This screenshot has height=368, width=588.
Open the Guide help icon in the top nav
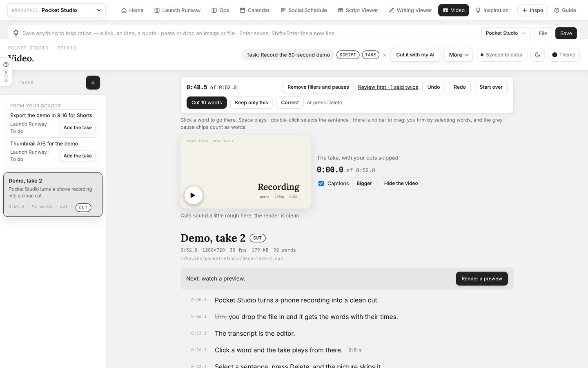(x=565, y=10)
